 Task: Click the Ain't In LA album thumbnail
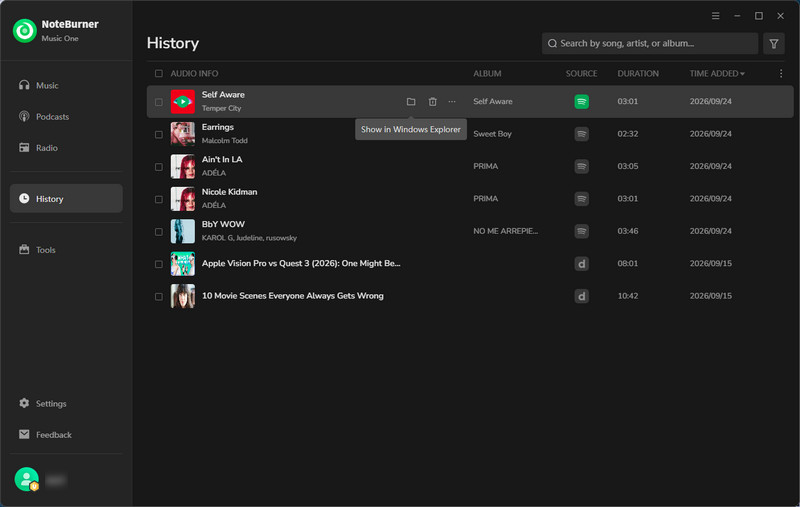point(183,166)
